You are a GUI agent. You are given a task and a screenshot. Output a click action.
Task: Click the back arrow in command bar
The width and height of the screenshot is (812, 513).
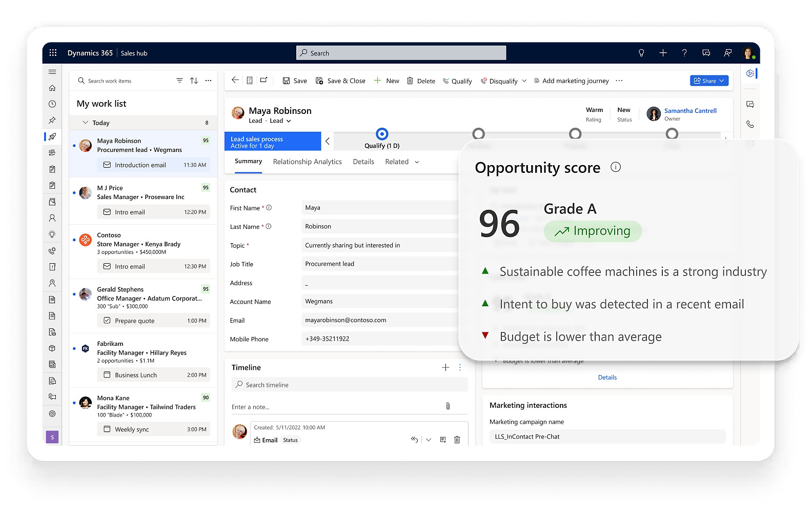point(235,80)
